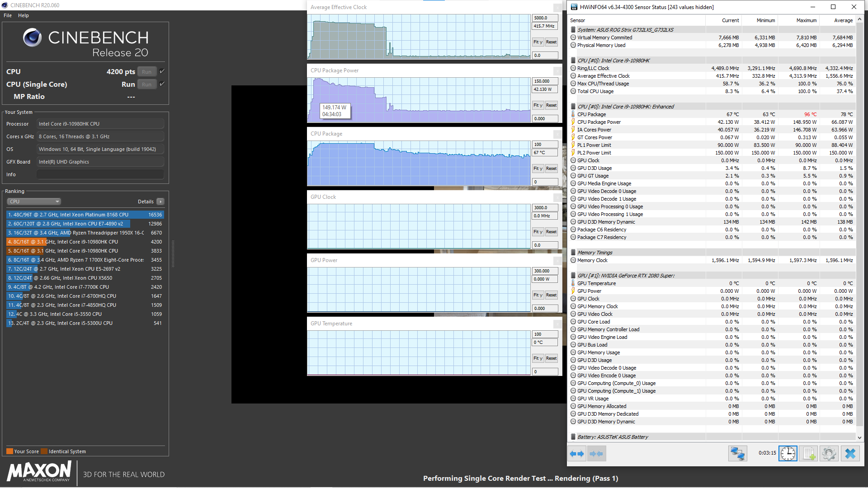The image size is (868, 488).
Task: Click the brown Identical System color swatch
Action: [44, 451]
